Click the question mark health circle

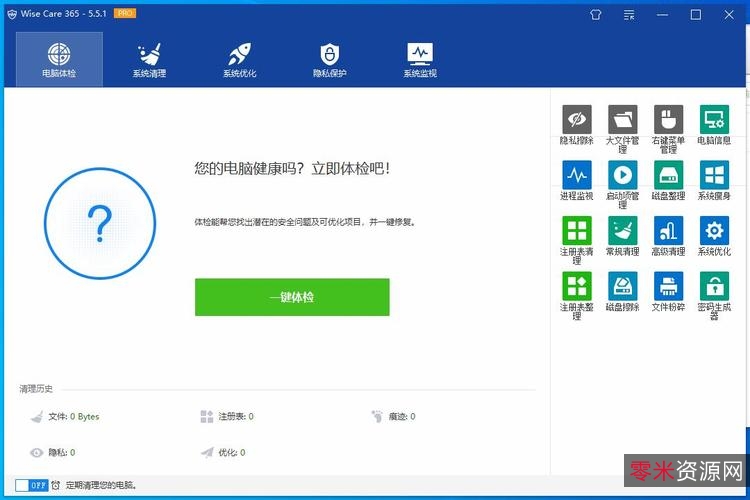(x=100, y=223)
